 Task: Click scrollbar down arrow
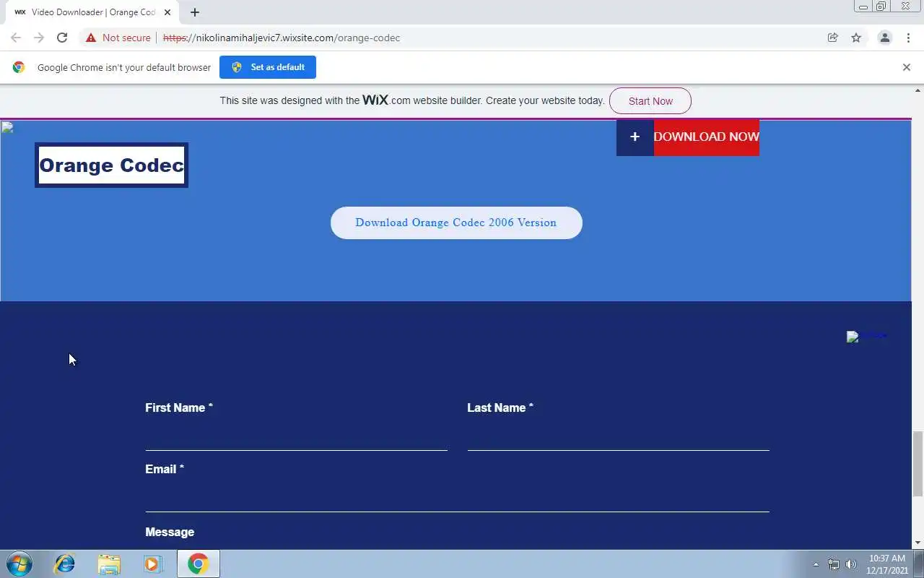coord(918,543)
